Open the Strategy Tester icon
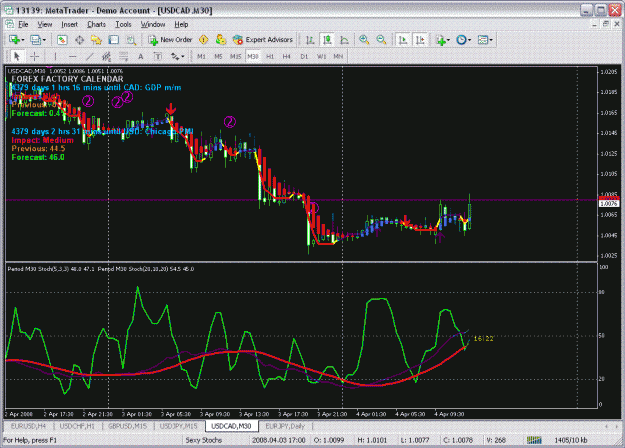Viewport: 625px width, 448px height. 131,40
